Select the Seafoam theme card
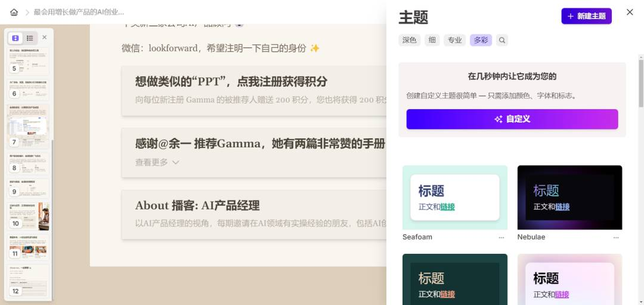This screenshot has height=305, width=644. point(454,197)
